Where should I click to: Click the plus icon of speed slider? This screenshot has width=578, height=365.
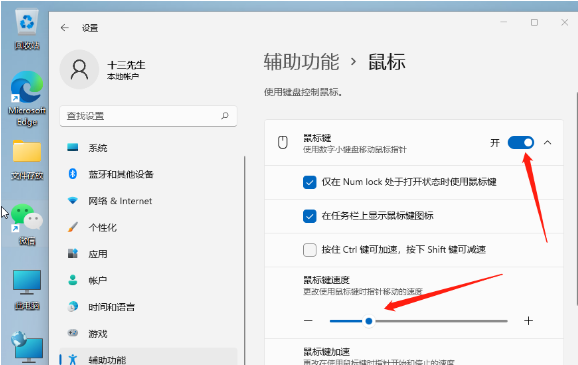coord(528,321)
